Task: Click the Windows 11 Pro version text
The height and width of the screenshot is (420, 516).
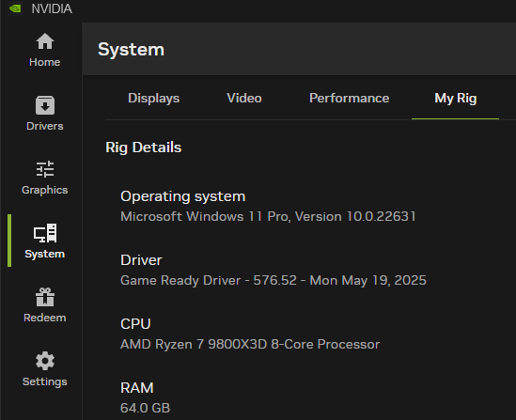Action: [x=268, y=216]
